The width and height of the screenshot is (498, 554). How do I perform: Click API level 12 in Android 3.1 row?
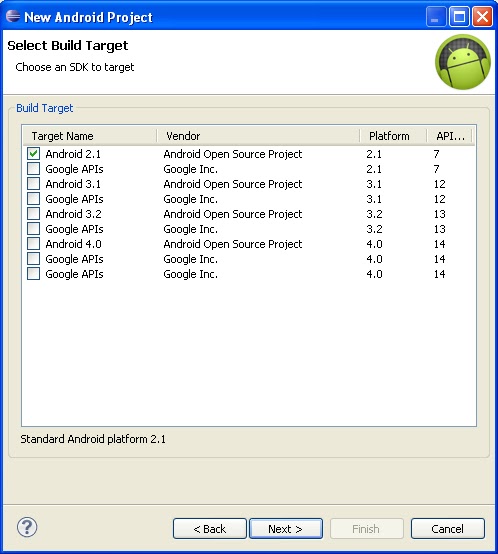(x=440, y=184)
